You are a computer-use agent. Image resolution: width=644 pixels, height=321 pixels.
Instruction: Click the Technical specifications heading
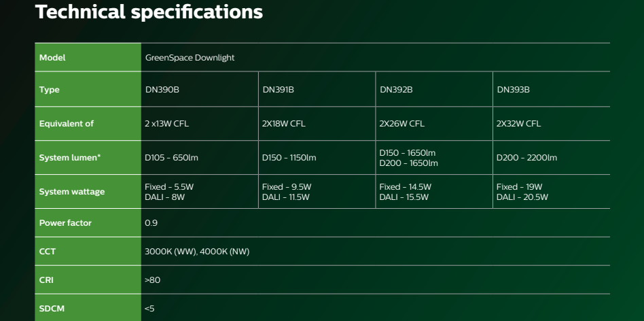coord(148,12)
